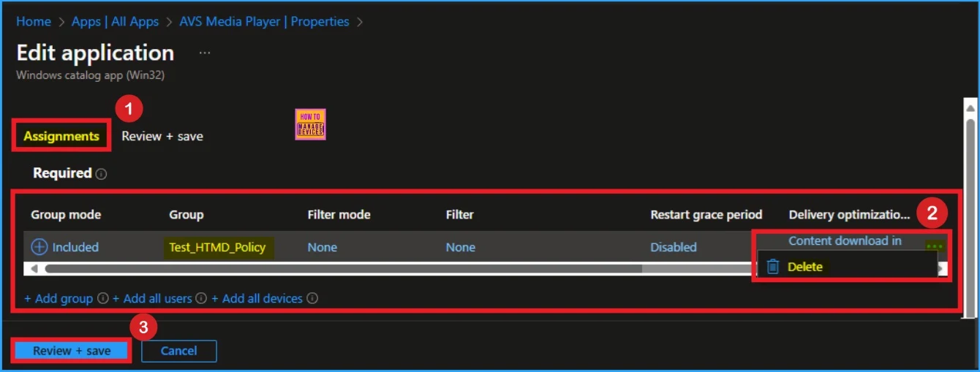The image size is (980, 372).
Task: Click the + Add all users link
Action: [152, 298]
